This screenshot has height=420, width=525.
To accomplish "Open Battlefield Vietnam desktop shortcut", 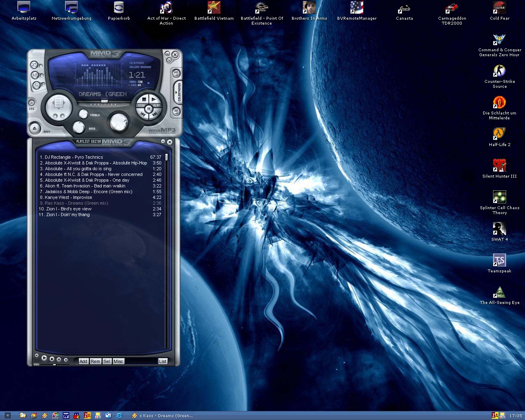I will pyautogui.click(x=214, y=11).
